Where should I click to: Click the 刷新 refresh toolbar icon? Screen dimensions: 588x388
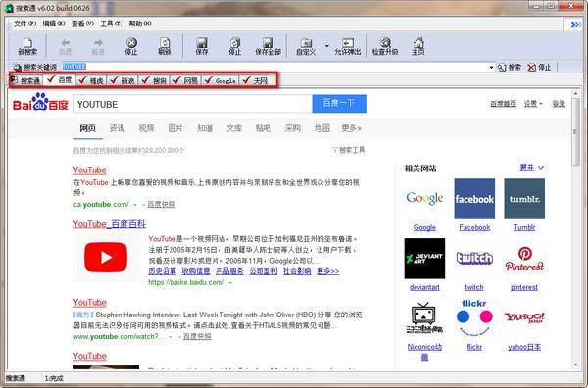pos(165,46)
